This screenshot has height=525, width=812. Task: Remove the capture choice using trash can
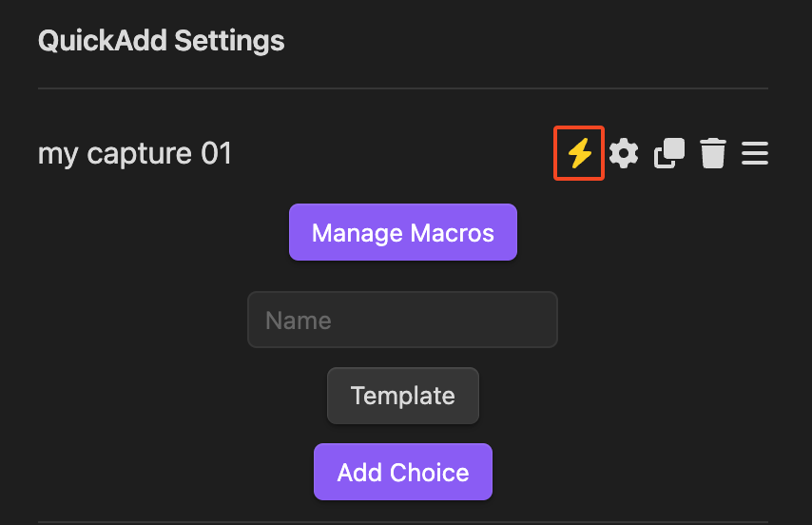tap(713, 153)
